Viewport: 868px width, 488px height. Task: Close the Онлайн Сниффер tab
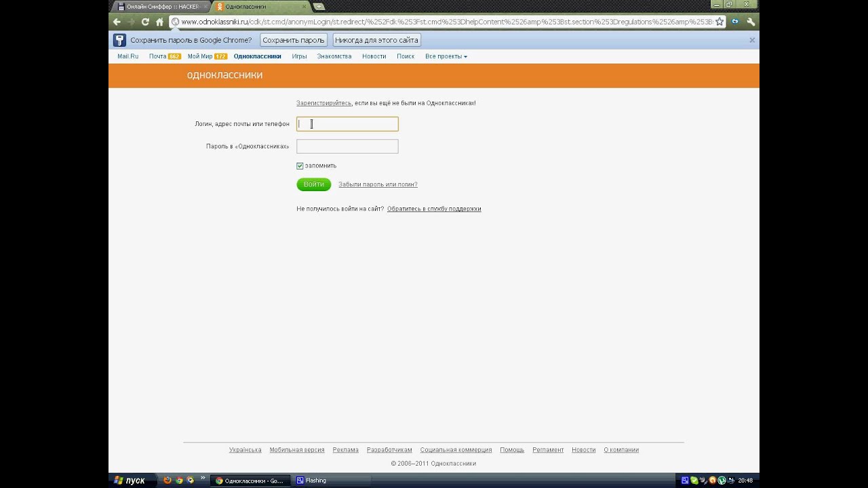pos(206,7)
